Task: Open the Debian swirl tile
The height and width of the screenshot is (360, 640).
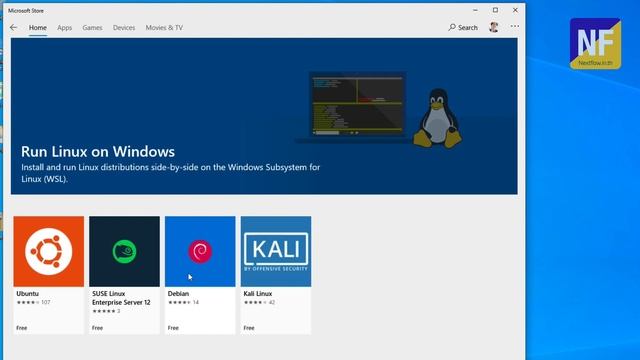Action: point(200,251)
